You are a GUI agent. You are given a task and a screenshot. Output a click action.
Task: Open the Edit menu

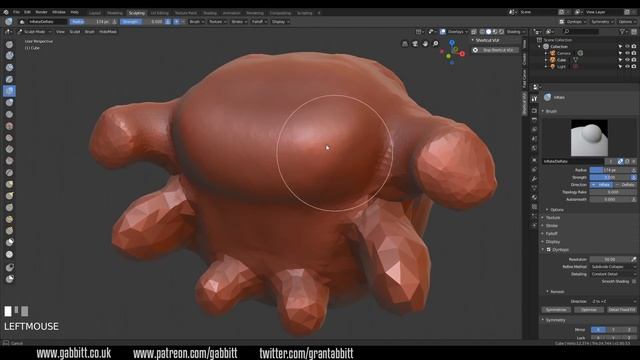(27, 12)
